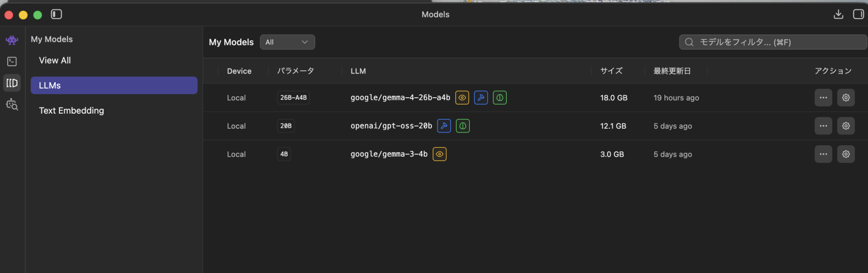Open the downloads icon in title bar
The image size is (868, 273).
(839, 14)
